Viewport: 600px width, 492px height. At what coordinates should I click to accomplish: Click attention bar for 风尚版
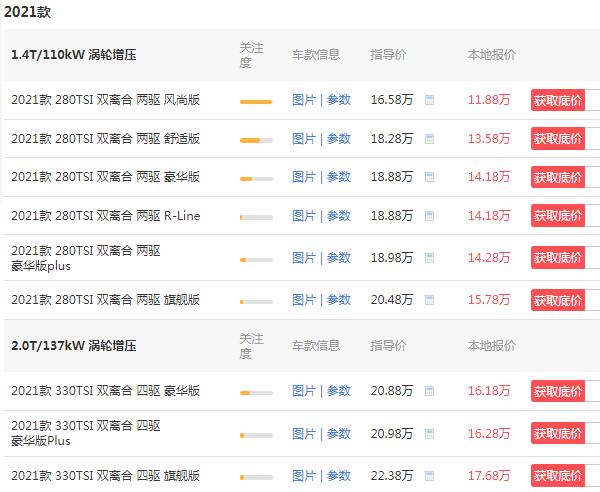point(256,102)
